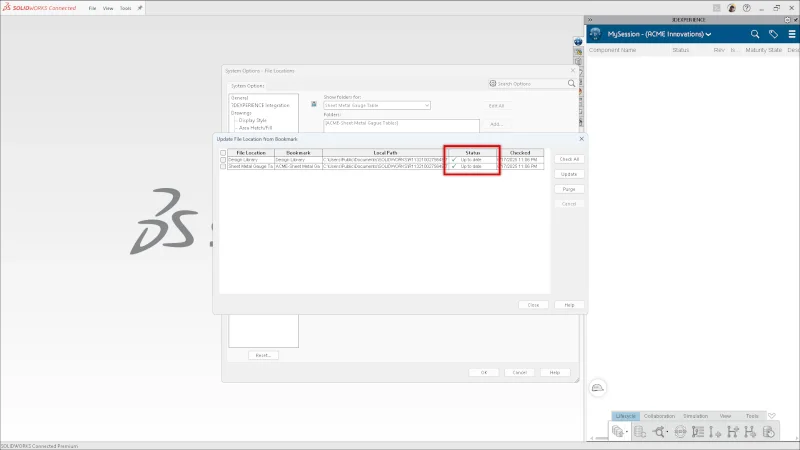Select the System Options tab

(x=247, y=86)
